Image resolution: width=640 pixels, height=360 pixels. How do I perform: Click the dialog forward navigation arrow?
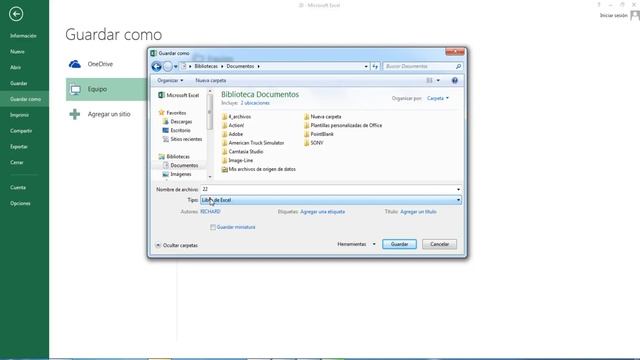click(167, 66)
